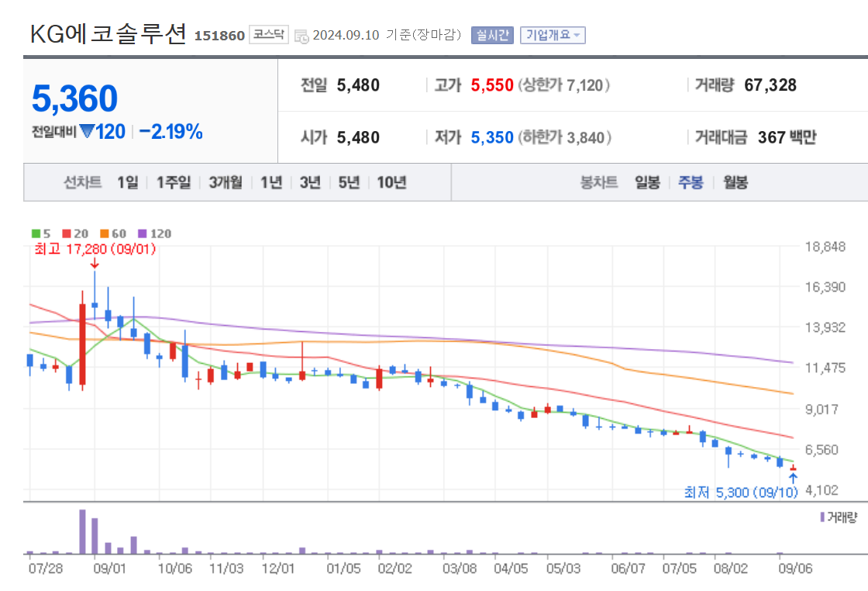868x591 pixels.
Task: Click the 거래량 value 67,328
Action: pos(770,85)
